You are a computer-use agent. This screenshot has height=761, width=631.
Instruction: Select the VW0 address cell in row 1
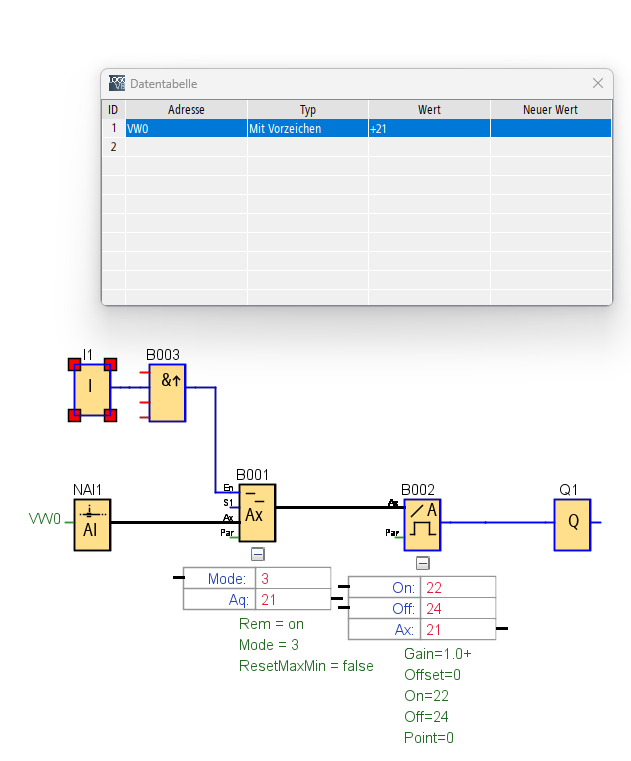point(186,129)
